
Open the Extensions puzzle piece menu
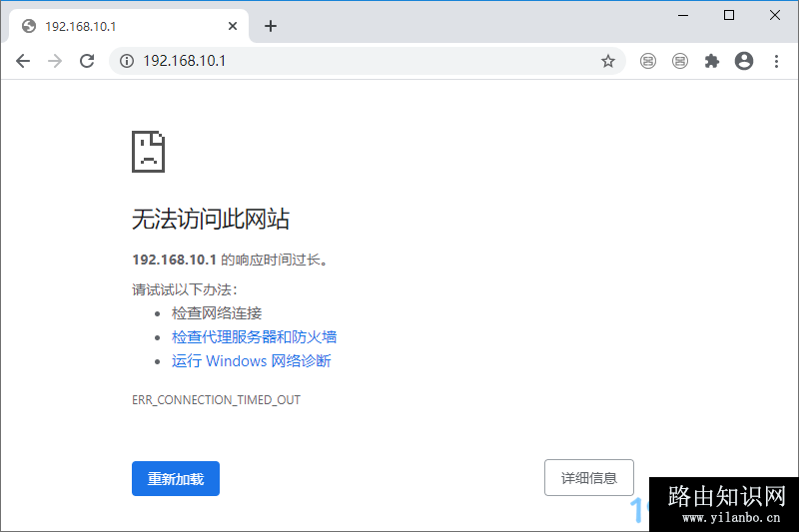tap(712, 61)
